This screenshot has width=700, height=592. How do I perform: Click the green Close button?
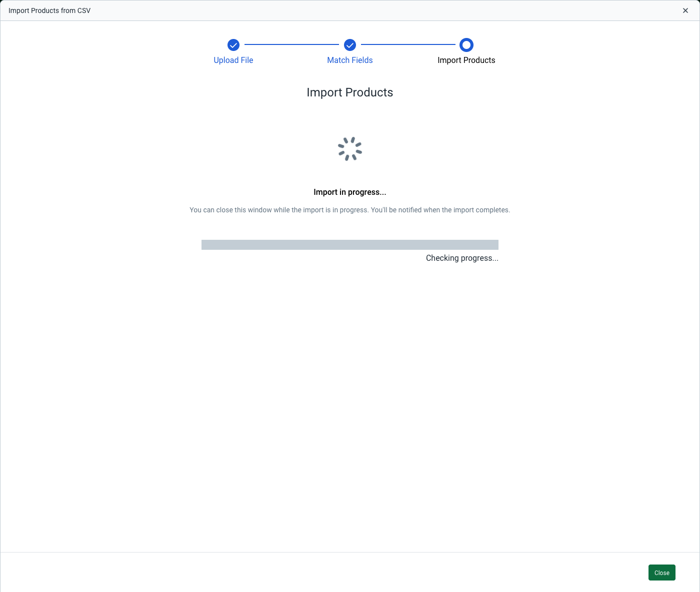pyautogui.click(x=662, y=573)
